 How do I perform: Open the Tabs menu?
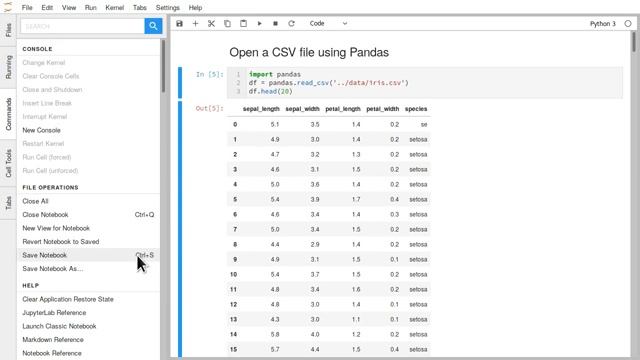point(140,7)
